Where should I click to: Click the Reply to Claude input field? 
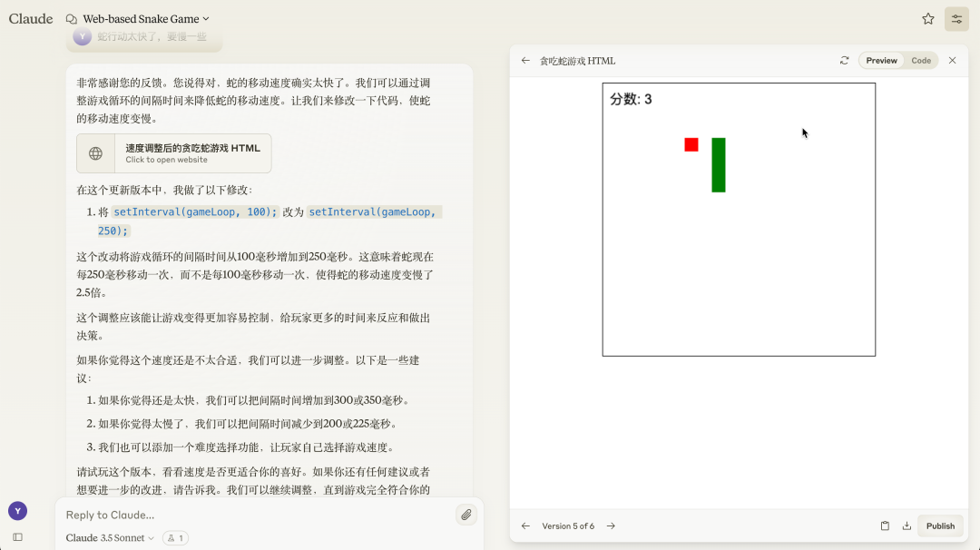coord(254,515)
